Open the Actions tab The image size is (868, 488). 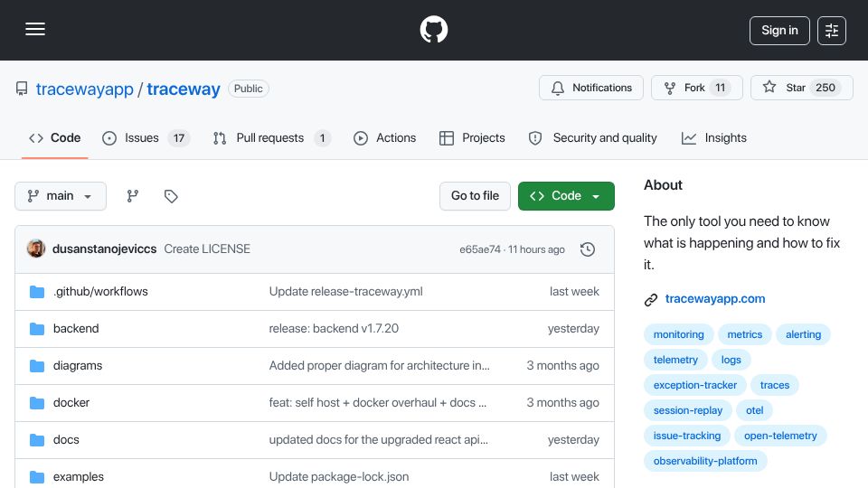point(385,137)
